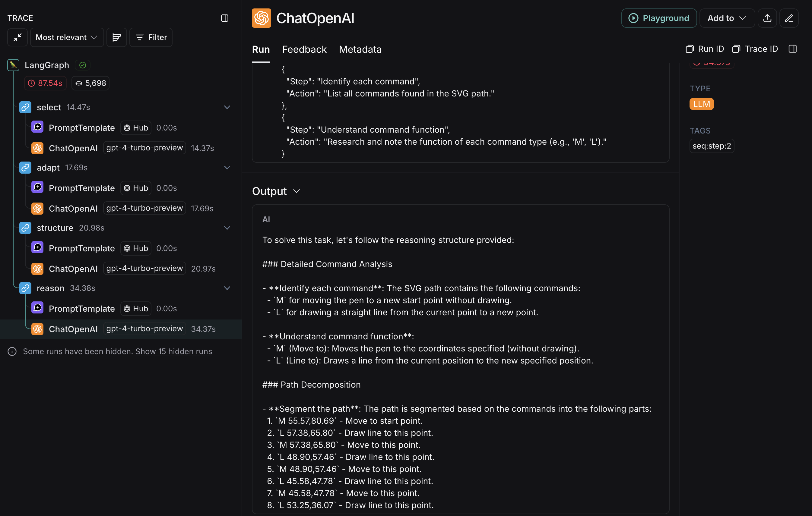Open the Most relevant sort dropdown
Image resolution: width=812 pixels, height=516 pixels.
[x=67, y=37]
